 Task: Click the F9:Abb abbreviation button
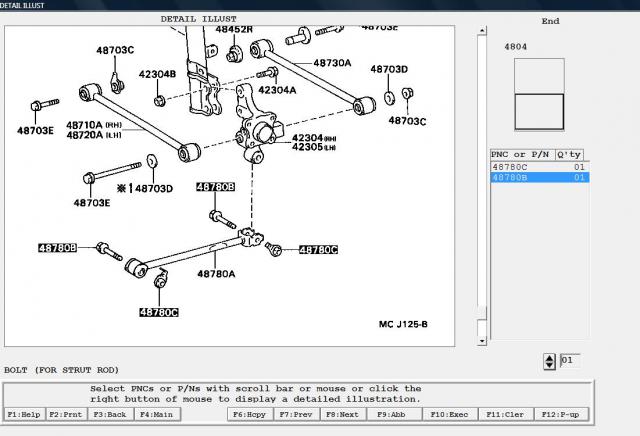393,413
